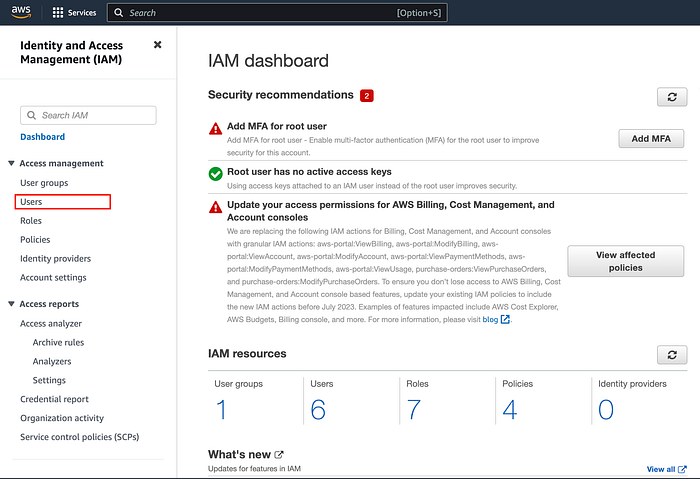Click the magnifier icon in top search bar

[x=118, y=12]
